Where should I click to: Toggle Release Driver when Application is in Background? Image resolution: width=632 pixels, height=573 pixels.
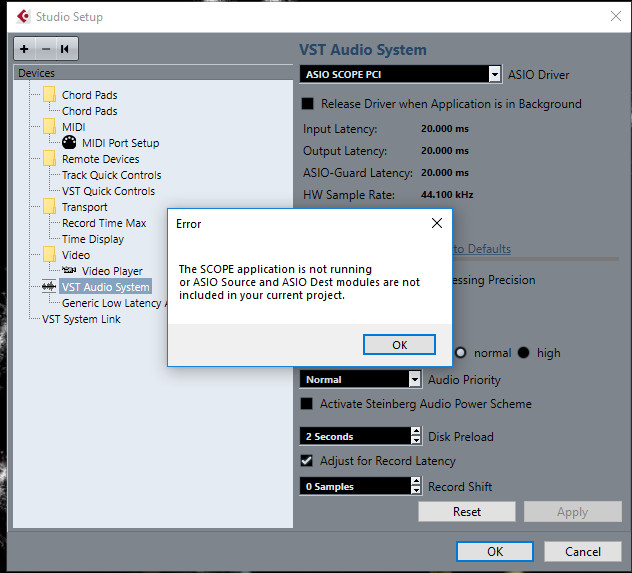(308, 104)
